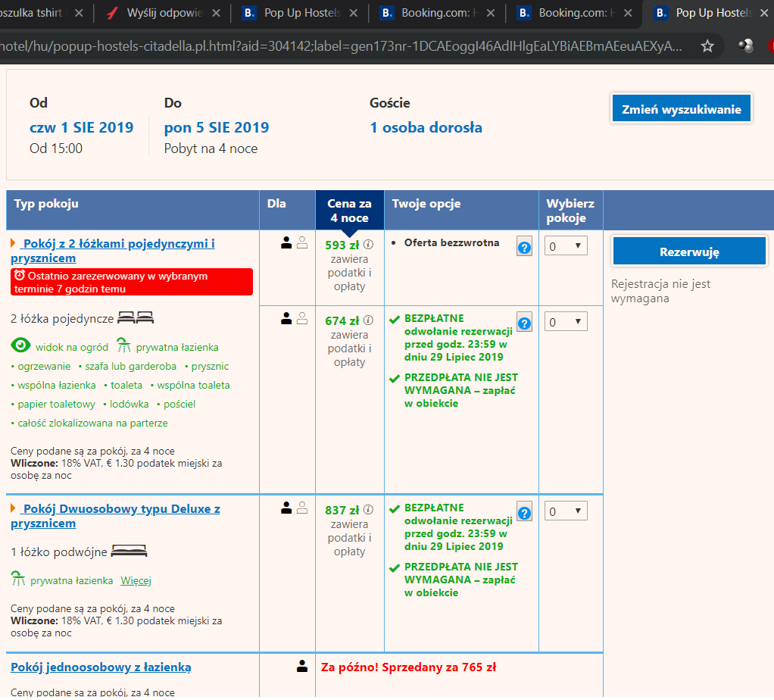Click the Rezerwuję button
The image size is (774, 700).
pyautogui.click(x=689, y=252)
